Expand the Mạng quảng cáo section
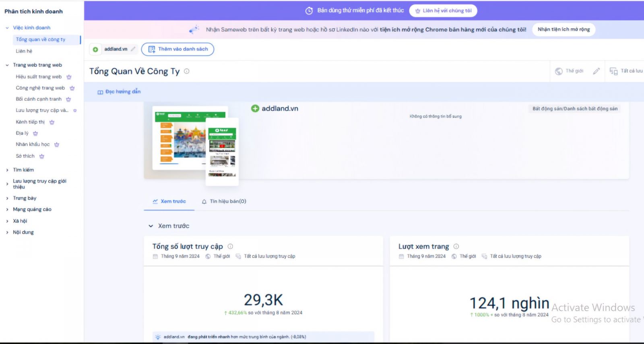The image size is (644, 344). coord(7,210)
